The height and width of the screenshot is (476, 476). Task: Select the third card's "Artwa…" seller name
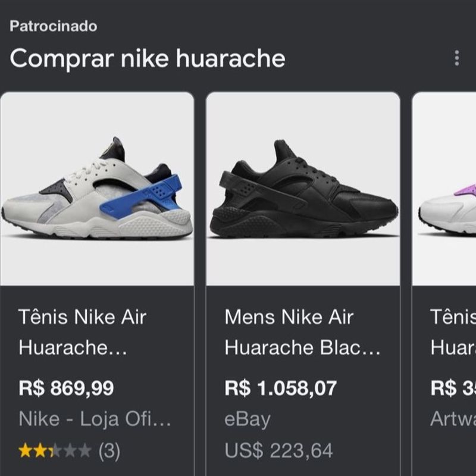(452, 419)
